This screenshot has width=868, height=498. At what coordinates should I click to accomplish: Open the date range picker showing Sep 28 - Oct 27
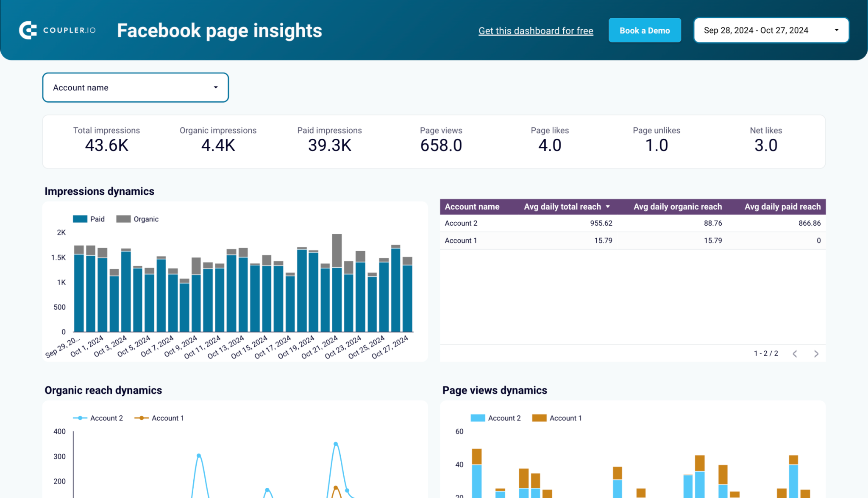pos(771,30)
